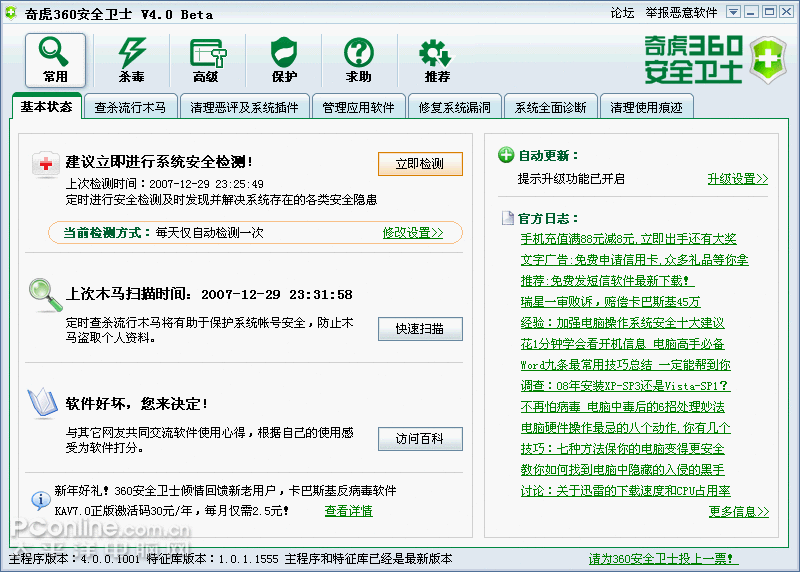Click the title bar 360 app icon
This screenshot has width=800, height=572.
click(11, 13)
